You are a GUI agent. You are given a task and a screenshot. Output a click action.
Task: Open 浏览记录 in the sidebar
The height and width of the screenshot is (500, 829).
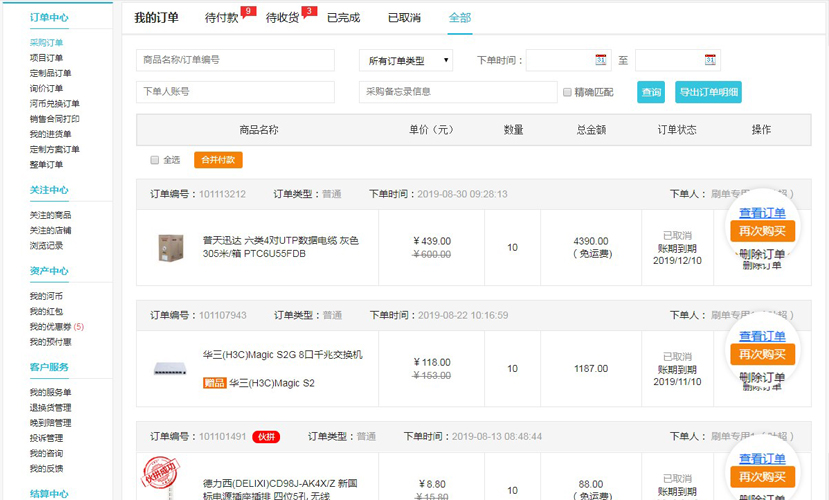46,246
